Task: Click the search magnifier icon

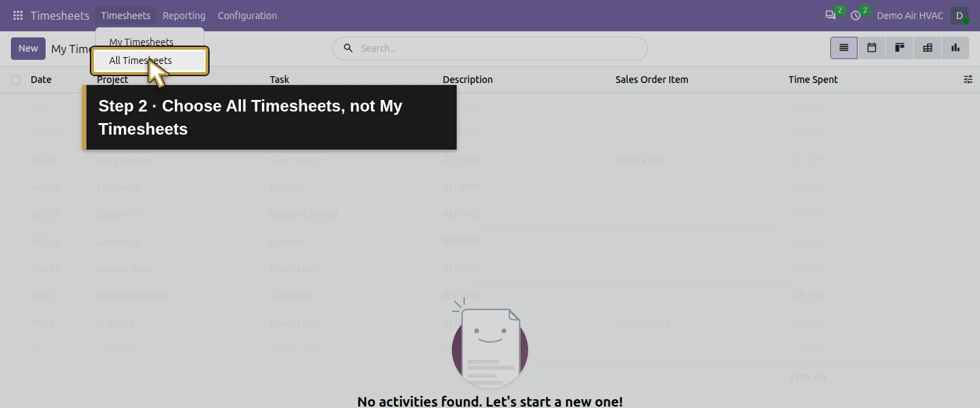Action: [348, 48]
